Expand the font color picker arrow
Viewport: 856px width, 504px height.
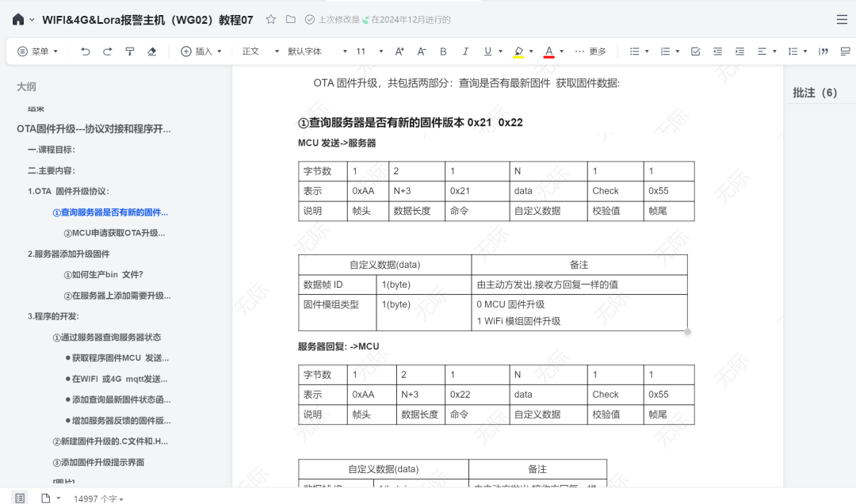(x=561, y=52)
